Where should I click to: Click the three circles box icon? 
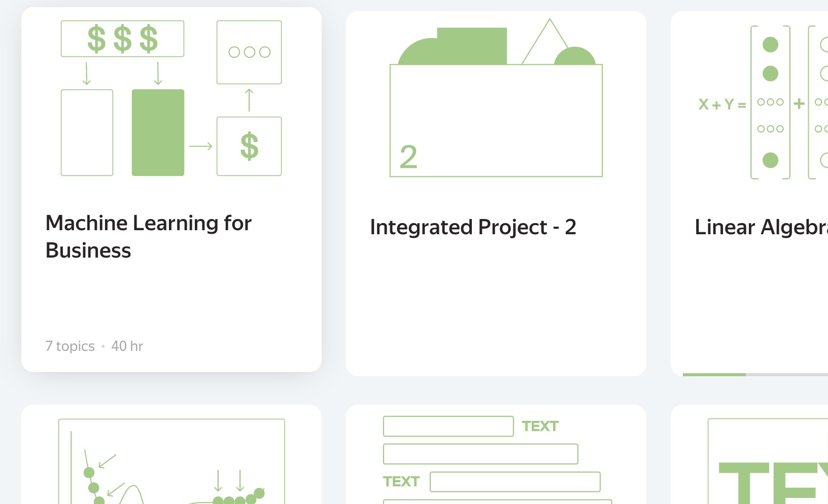pyautogui.click(x=249, y=52)
